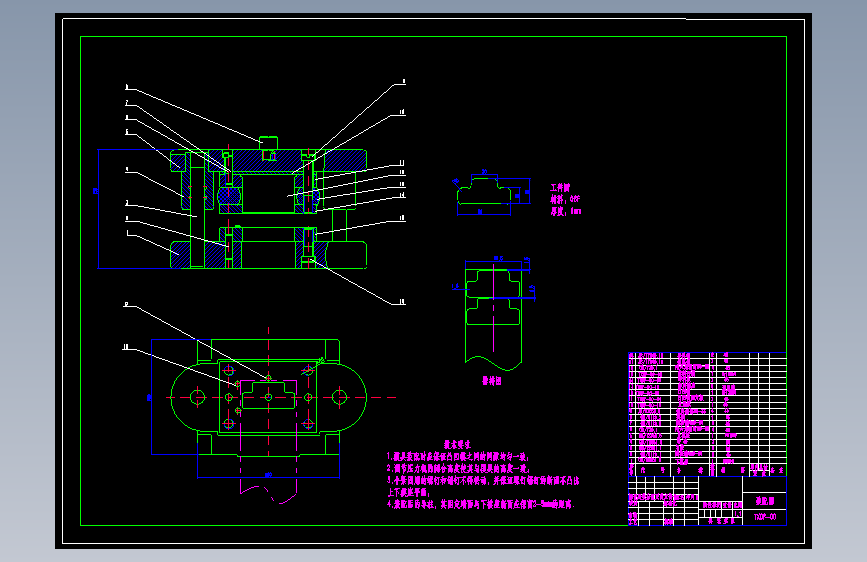Click the 厚度 1mm thickness note
This screenshot has width=867, height=562.
coord(566,211)
